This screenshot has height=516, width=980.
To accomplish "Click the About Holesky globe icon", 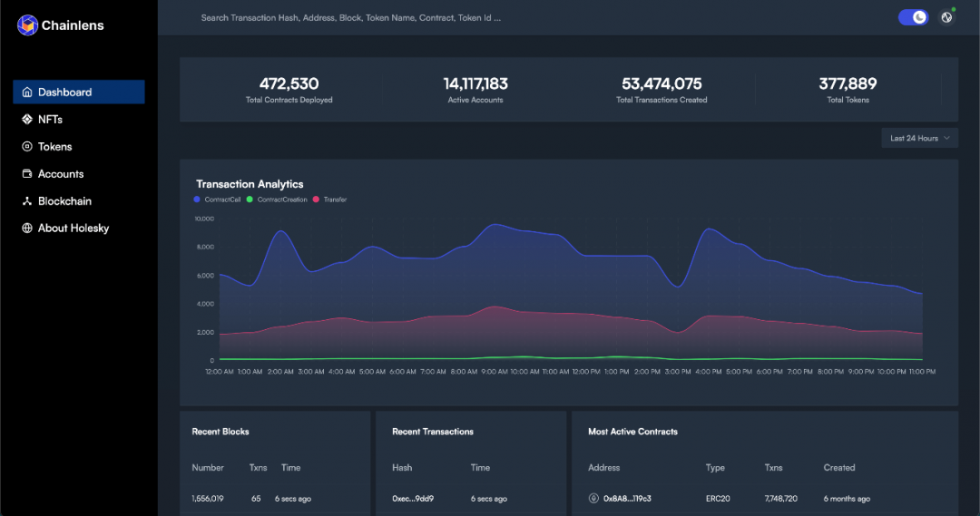I will [27, 229].
